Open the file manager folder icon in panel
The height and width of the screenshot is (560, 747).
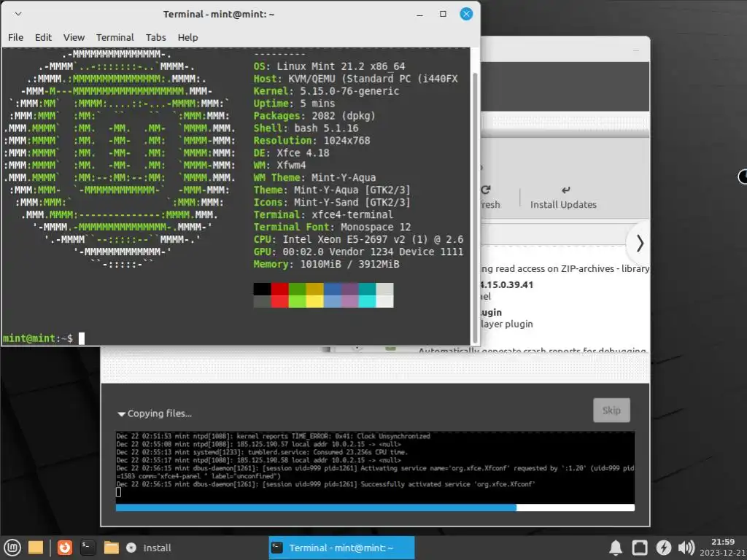coord(111,548)
